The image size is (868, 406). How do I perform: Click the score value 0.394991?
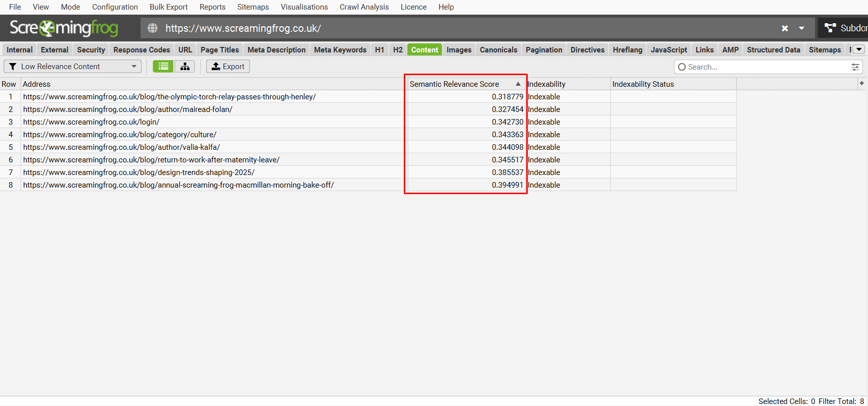click(508, 185)
